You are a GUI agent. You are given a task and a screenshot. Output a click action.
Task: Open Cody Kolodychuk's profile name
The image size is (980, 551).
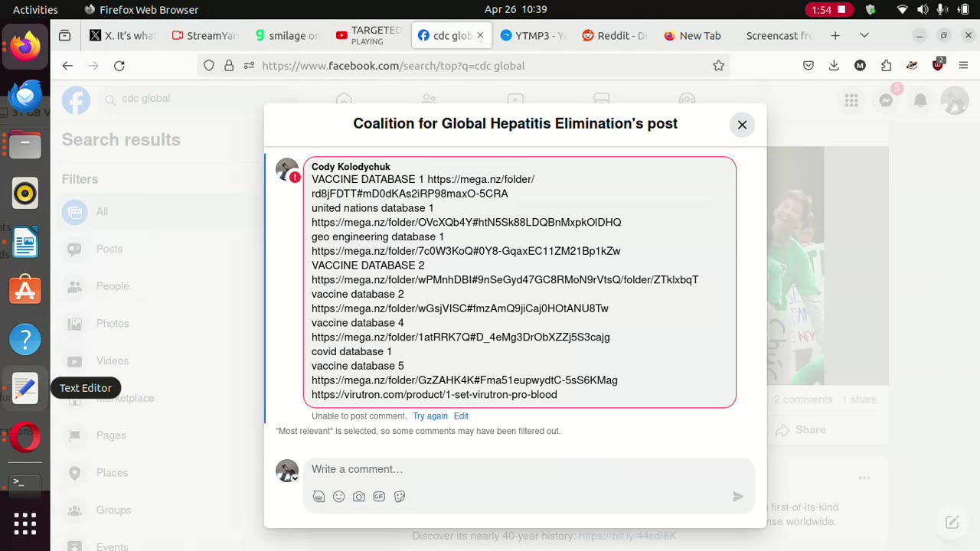[351, 167]
